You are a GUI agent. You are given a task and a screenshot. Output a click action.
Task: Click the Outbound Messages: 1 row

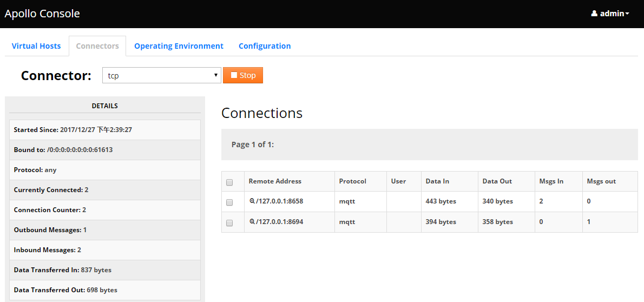[x=105, y=230]
